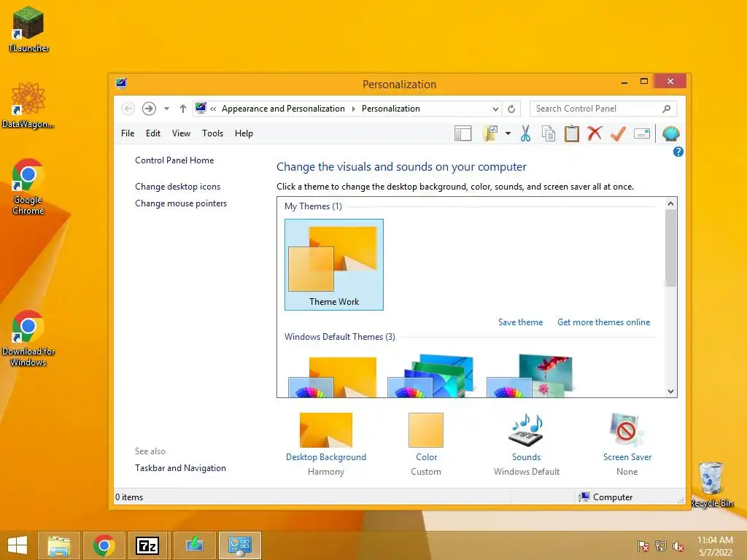The image size is (747, 560).
Task: Click the window icon in title bar
Action: pyautogui.click(x=121, y=84)
